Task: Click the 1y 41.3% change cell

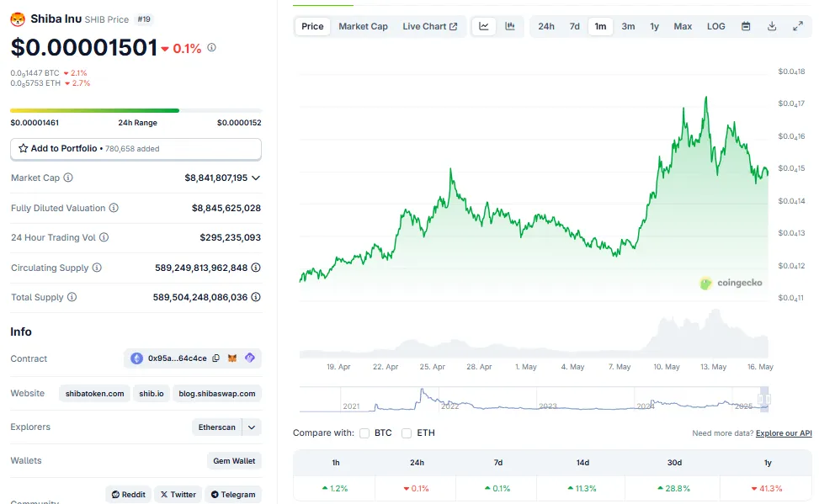Action: pos(766,488)
